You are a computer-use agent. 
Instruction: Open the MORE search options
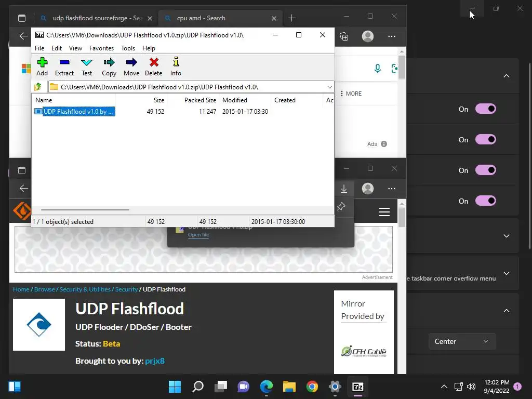click(x=351, y=94)
